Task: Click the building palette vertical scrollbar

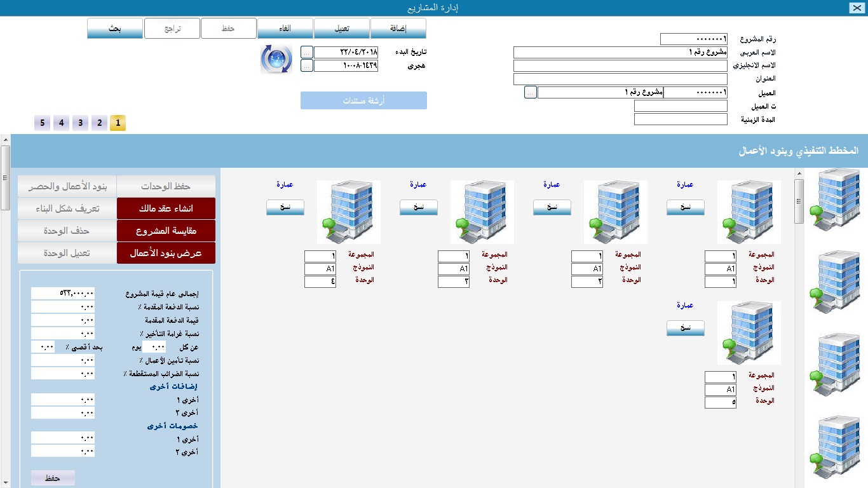Action: tap(799, 329)
